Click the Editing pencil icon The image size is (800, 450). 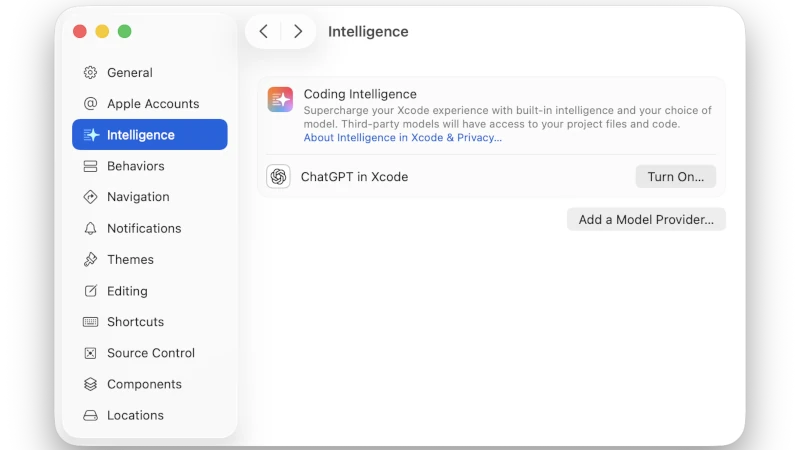[90, 291]
